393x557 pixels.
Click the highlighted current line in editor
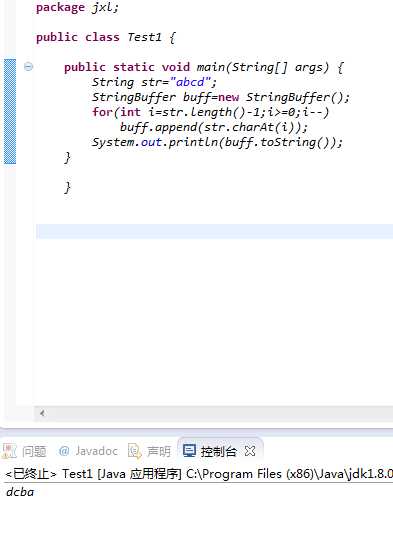tap(215, 231)
